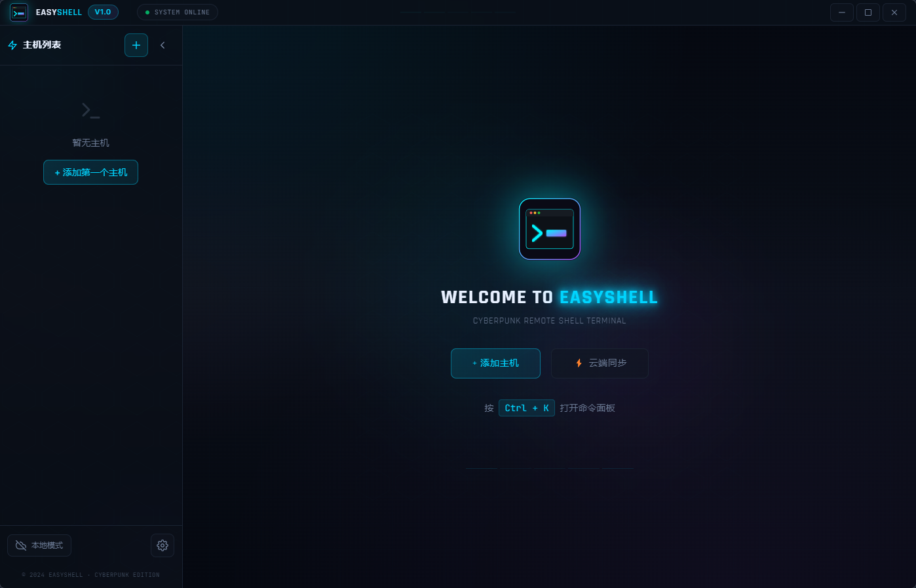The width and height of the screenshot is (916, 588).
Task: Click the orange lightning icon in 云端同步
Action: point(579,363)
